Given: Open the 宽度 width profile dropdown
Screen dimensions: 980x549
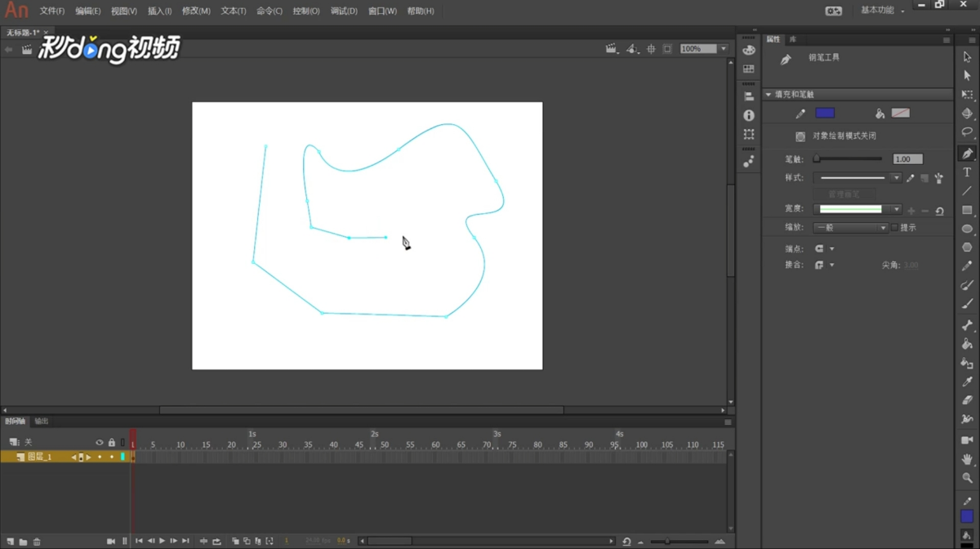Looking at the screenshot, I should click(x=896, y=209).
